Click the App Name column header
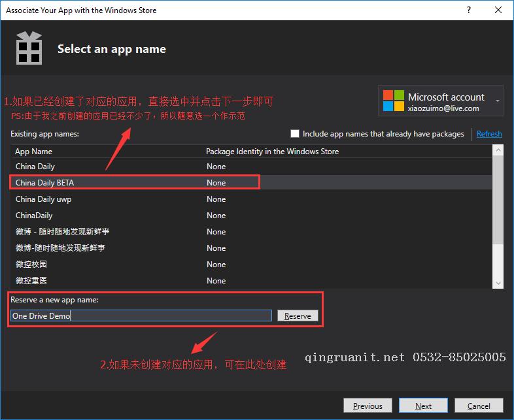 (33, 152)
